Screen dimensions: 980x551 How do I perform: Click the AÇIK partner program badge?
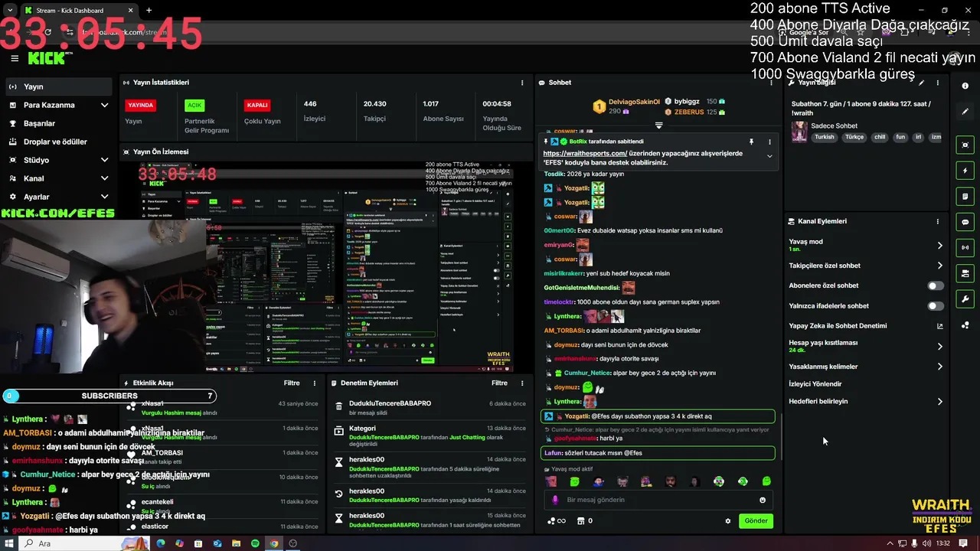coord(194,105)
